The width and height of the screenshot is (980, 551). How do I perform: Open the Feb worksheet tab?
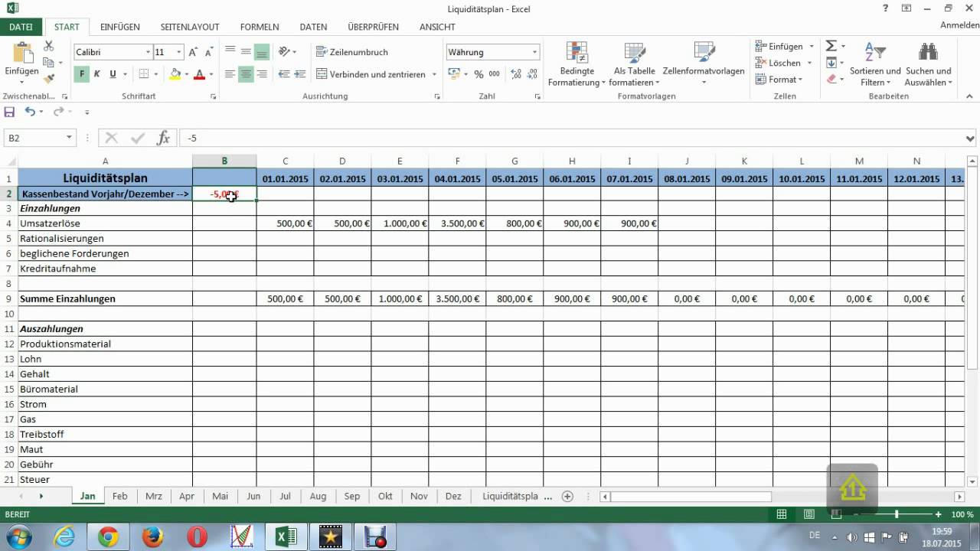[x=120, y=496]
